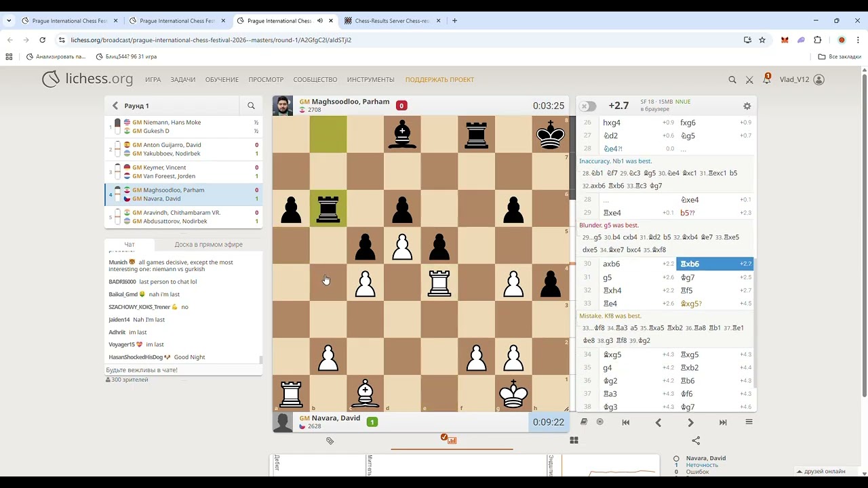
Task: Open the ПРОСМОТР menu
Action: [x=266, y=80]
